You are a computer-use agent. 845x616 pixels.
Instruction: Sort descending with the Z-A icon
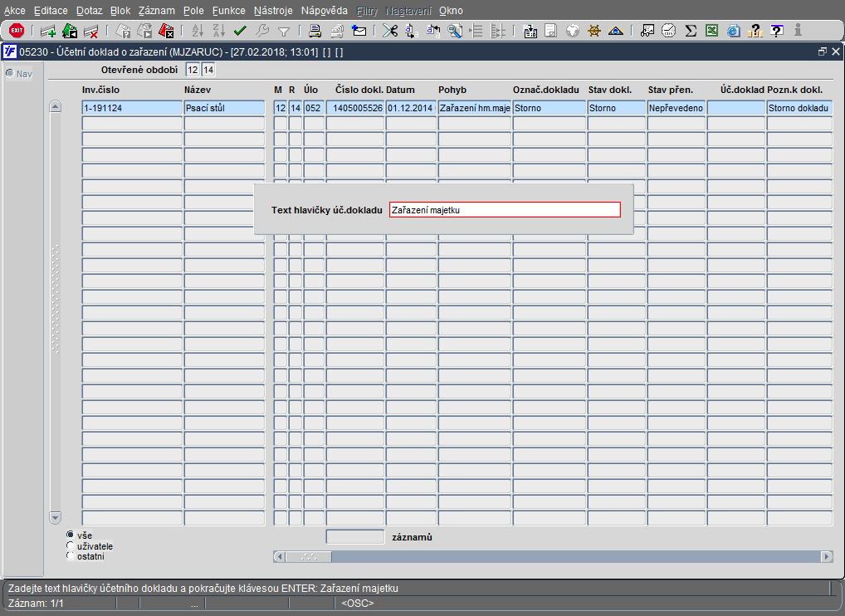pos(218,32)
